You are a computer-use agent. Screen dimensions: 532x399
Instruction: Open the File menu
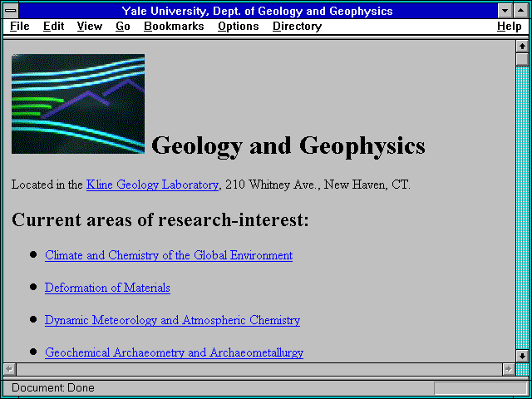point(20,26)
